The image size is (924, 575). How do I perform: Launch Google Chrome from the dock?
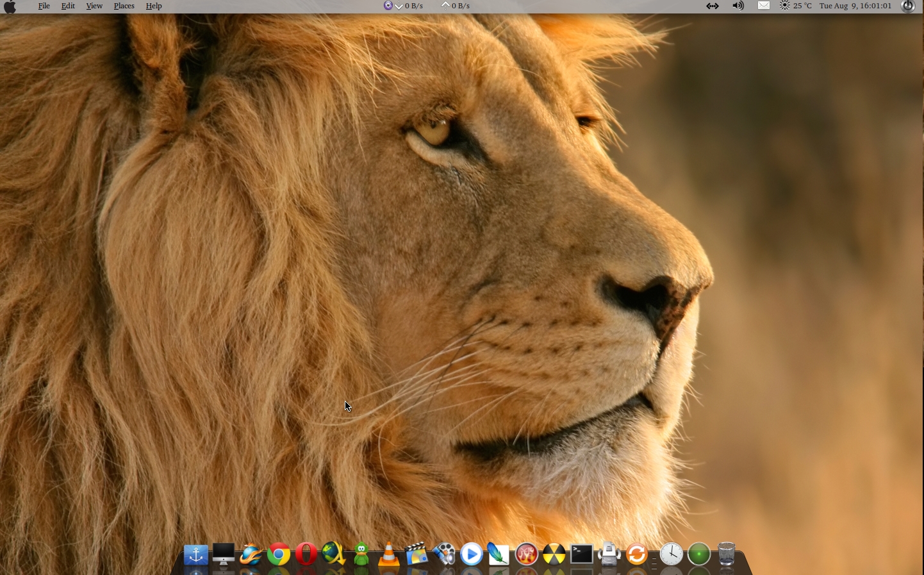click(279, 554)
